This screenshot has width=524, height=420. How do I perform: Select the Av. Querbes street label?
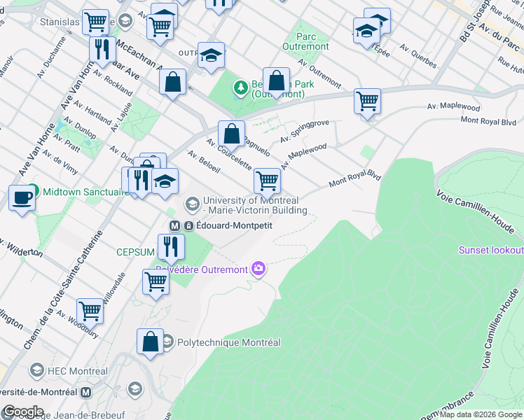tap(418, 56)
